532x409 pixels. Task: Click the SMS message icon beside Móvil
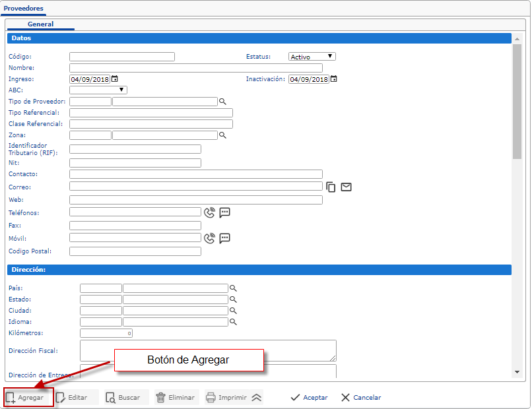pyautogui.click(x=224, y=238)
